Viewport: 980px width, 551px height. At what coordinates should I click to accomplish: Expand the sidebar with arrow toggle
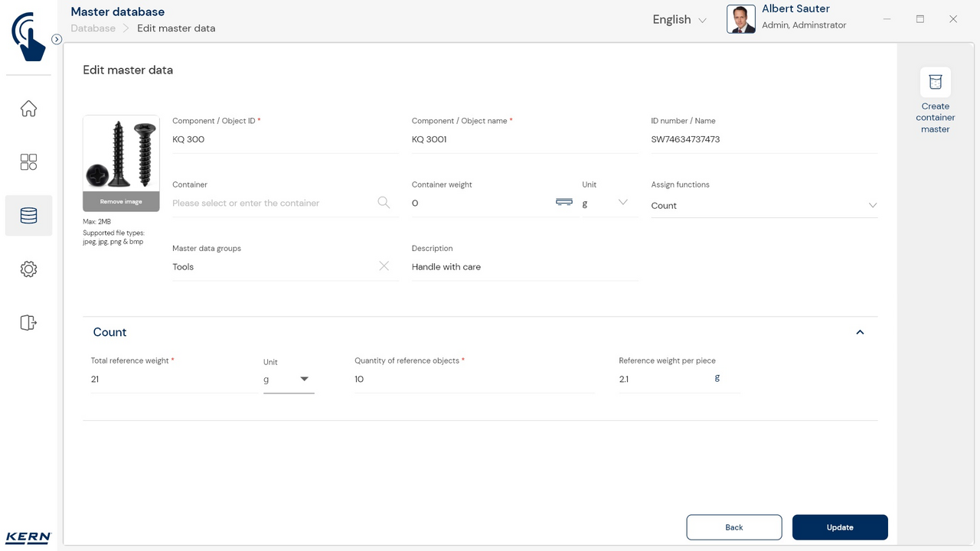(57, 39)
